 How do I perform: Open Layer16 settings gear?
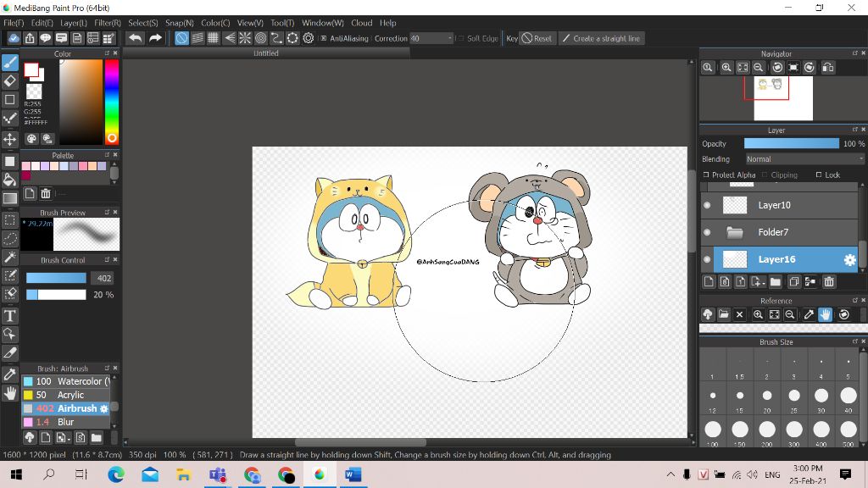(849, 260)
